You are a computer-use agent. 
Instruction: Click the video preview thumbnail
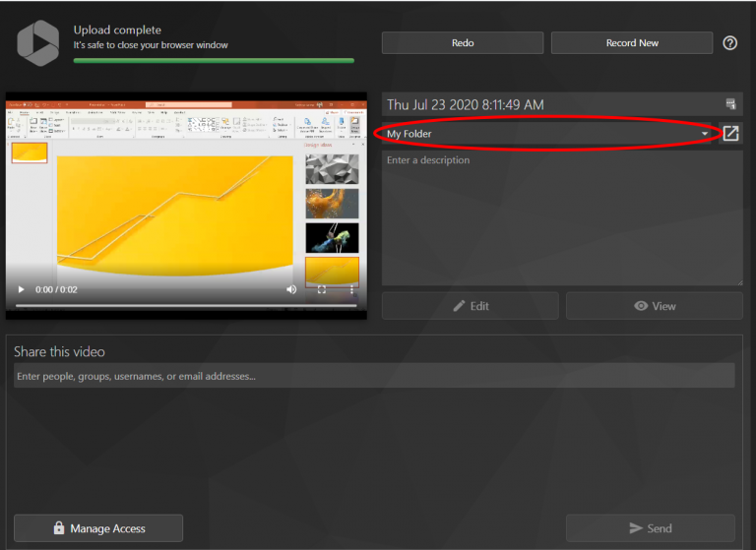[x=186, y=206]
